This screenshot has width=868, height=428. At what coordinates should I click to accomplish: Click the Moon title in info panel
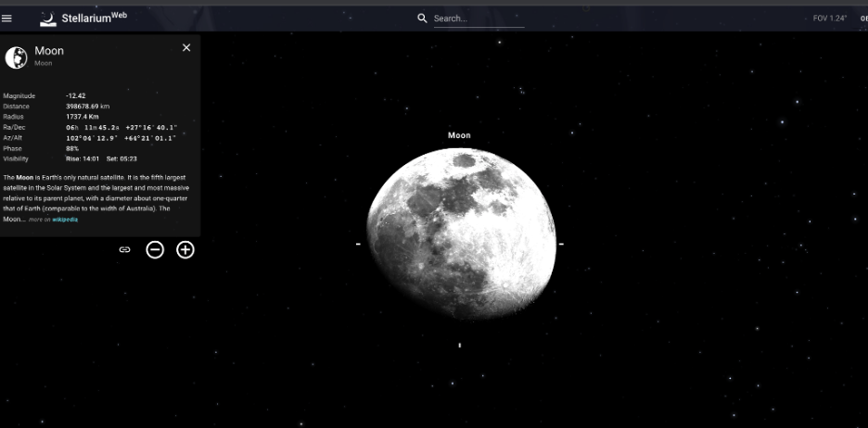coord(49,51)
